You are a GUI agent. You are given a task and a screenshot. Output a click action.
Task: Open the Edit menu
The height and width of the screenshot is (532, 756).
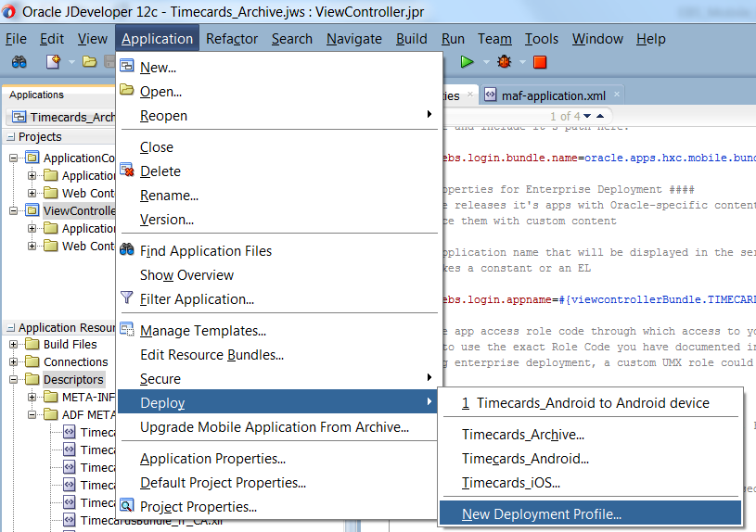coord(52,39)
